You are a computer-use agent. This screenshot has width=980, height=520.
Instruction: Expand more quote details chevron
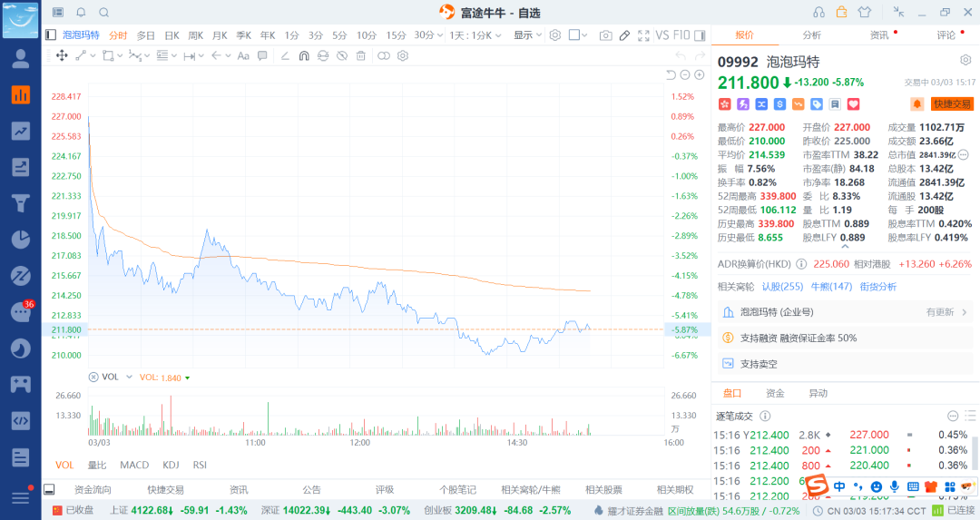tap(845, 246)
